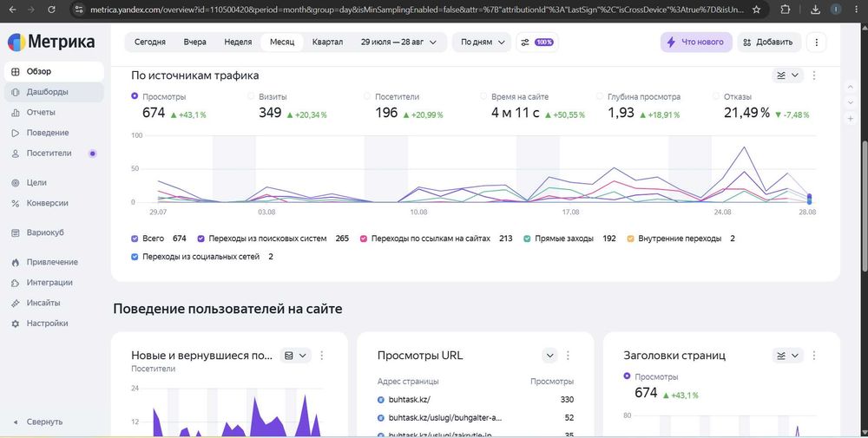Select the Месяц period tab
The width and height of the screenshot is (868, 438).
282,42
